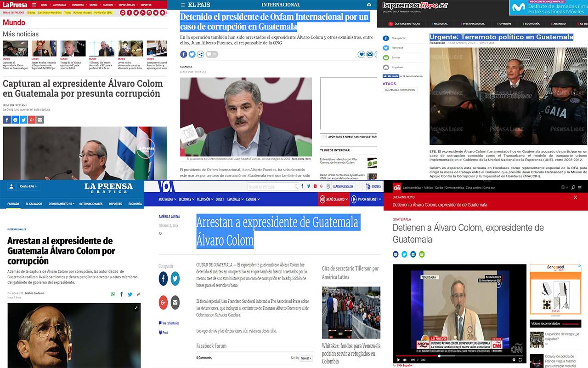Click El País envelope mail icon

coord(370,54)
